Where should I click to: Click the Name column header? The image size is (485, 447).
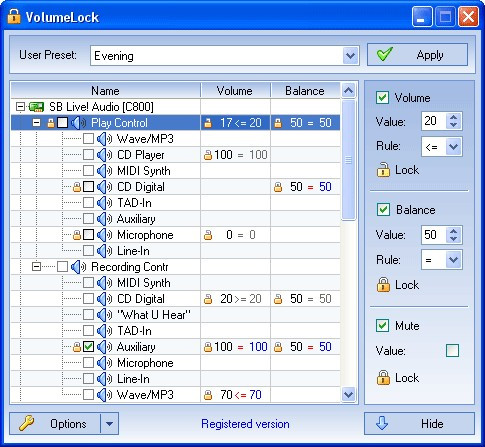click(106, 91)
